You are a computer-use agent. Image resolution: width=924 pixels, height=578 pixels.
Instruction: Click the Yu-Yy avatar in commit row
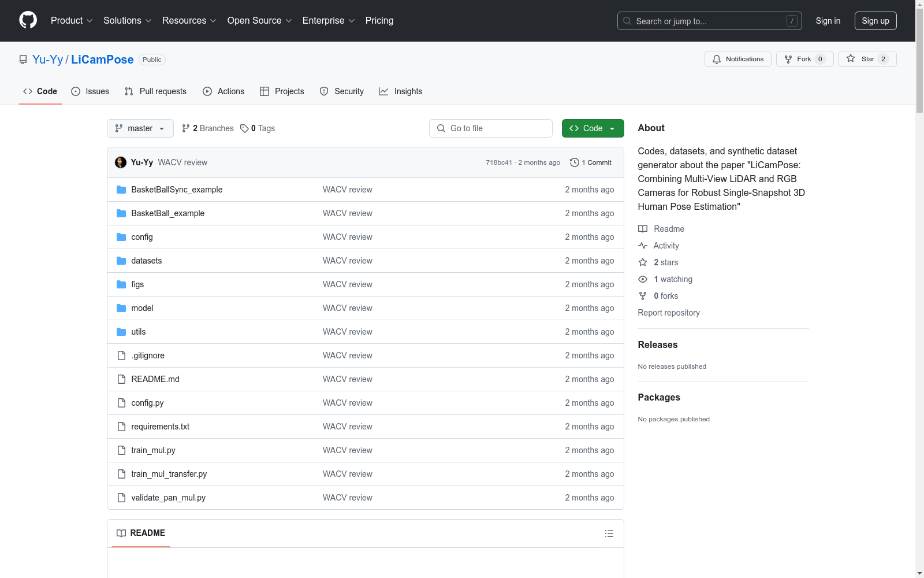pos(121,162)
